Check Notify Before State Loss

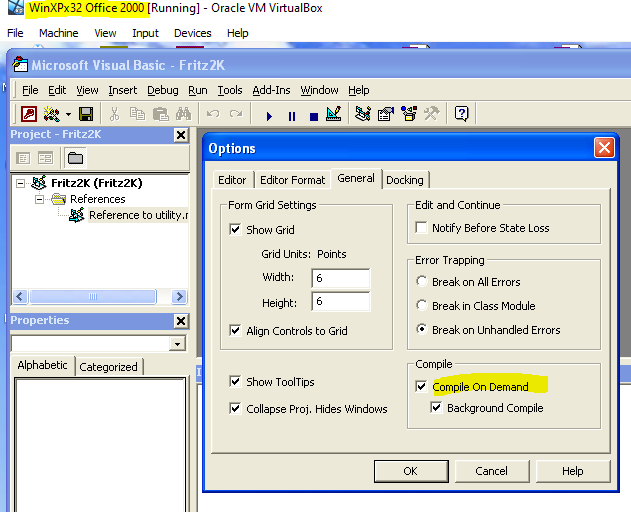coord(421,227)
